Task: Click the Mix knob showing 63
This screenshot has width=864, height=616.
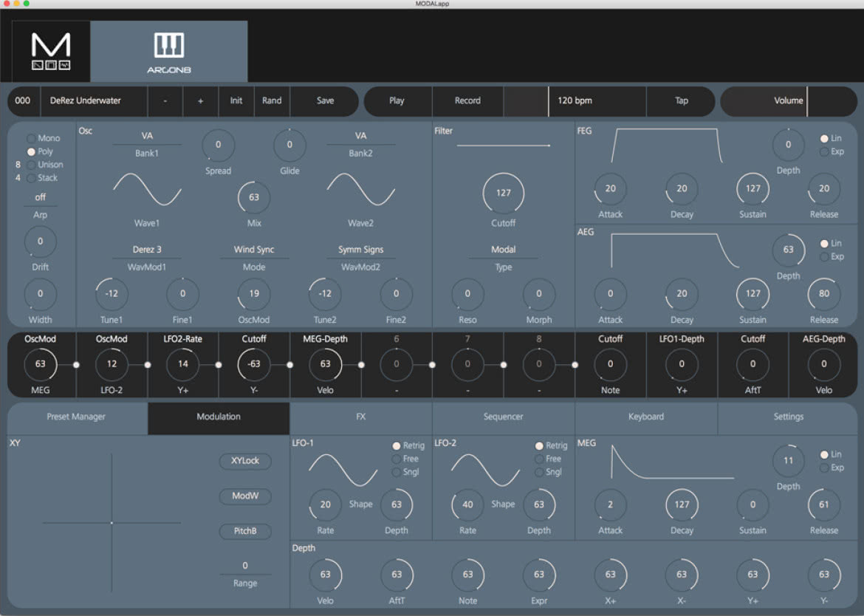Action: pyautogui.click(x=254, y=197)
